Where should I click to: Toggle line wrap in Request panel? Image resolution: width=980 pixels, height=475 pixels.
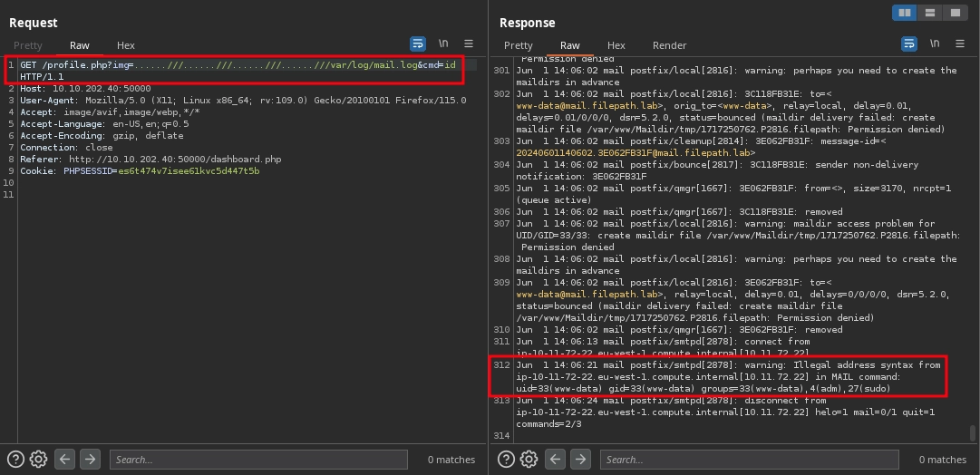click(418, 44)
